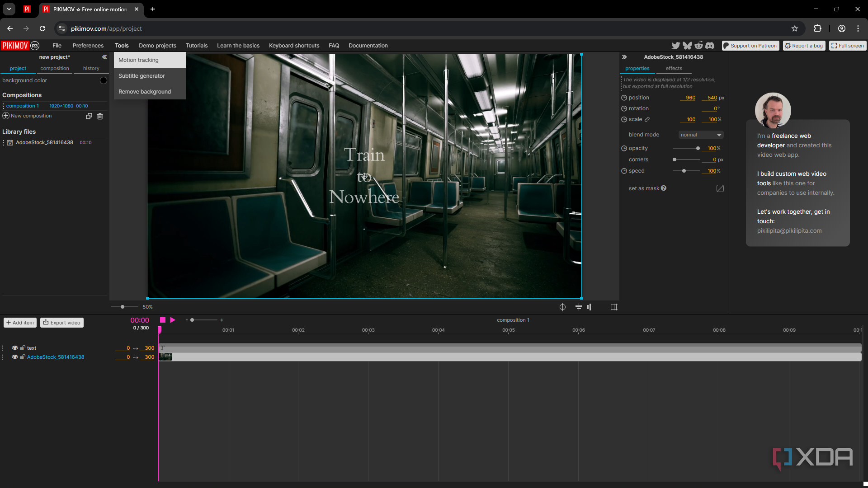Enable the set as mask checkbox
The width and height of the screenshot is (868, 488).
[720, 188]
